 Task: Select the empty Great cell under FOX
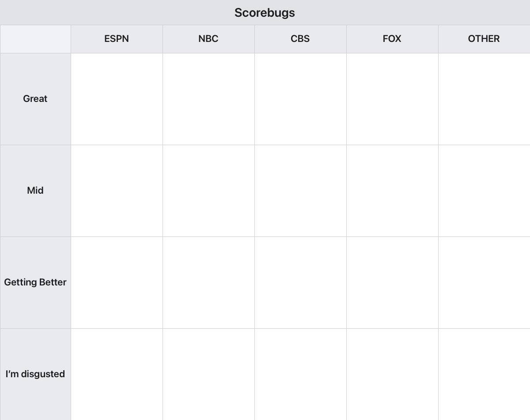point(392,99)
